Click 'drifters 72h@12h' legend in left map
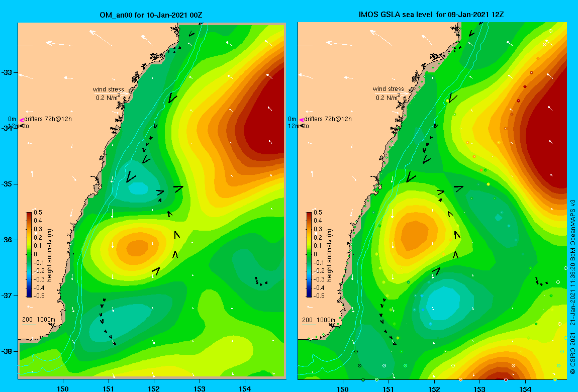Image resolution: width=578 pixels, height=392 pixels. (48, 119)
